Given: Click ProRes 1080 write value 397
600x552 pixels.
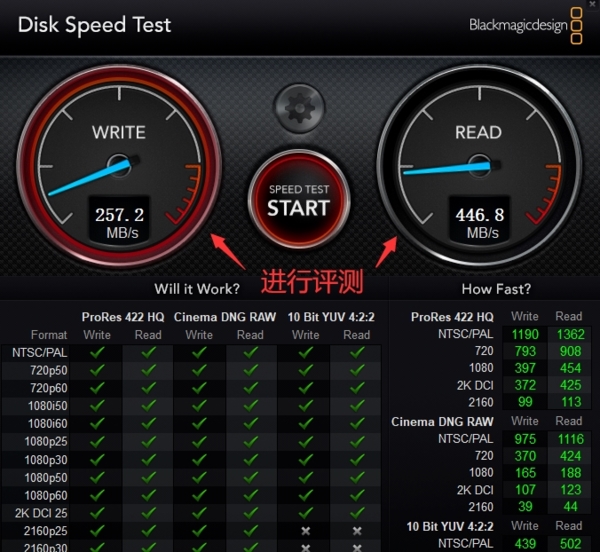Looking at the screenshot, I should pos(525,368).
